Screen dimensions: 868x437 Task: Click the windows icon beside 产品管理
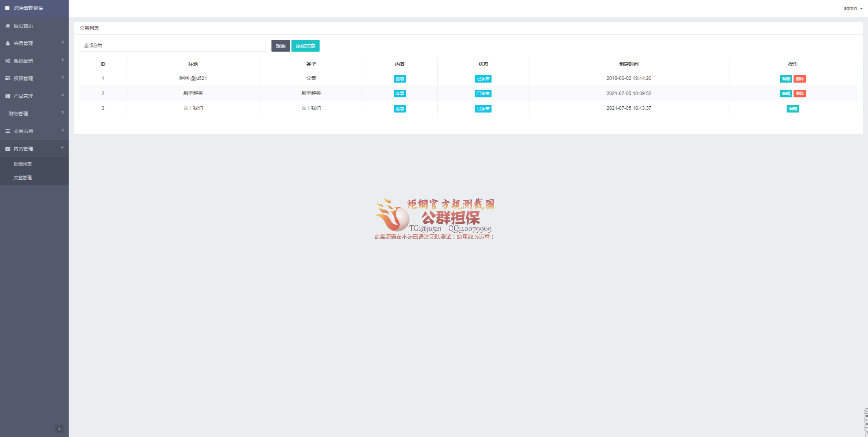8,96
